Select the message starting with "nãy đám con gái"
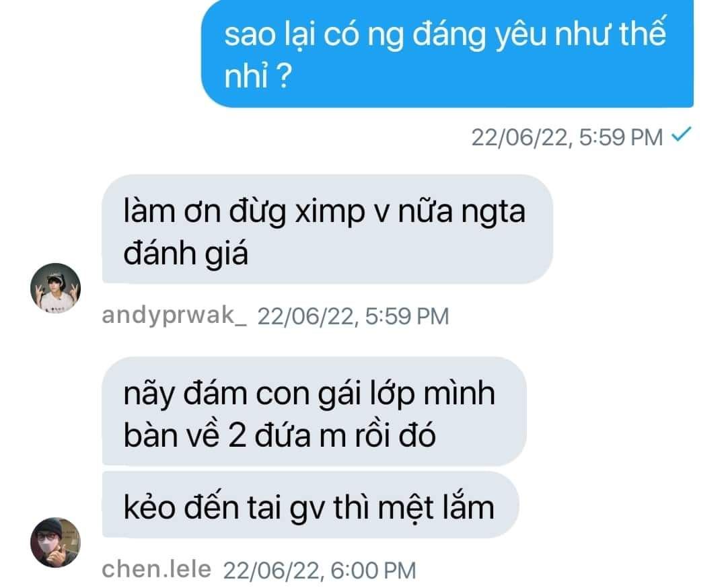Image resolution: width=726 pixels, height=588 pixels. click(314, 411)
